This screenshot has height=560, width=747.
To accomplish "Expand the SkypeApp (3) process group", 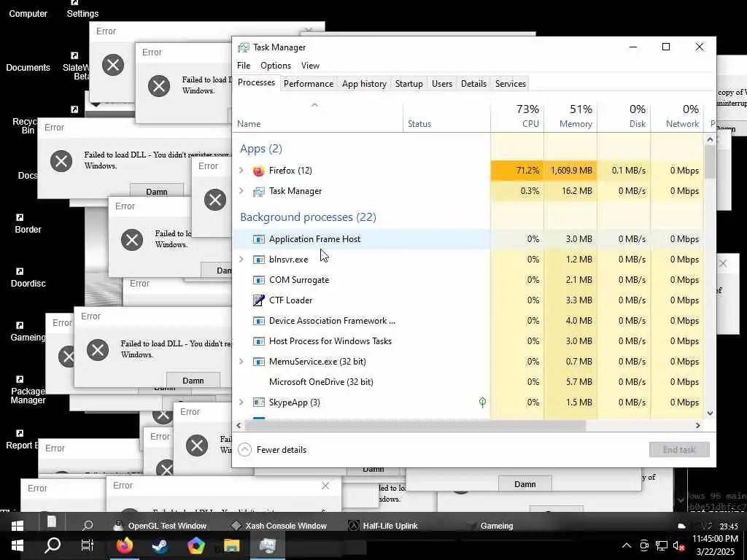I will click(241, 402).
